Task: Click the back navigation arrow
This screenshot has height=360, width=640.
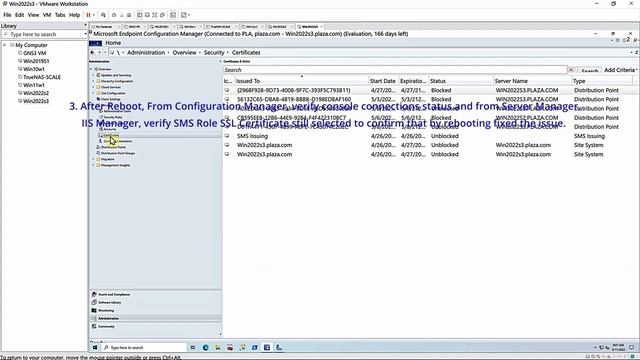Action: [x=92, y=52]
